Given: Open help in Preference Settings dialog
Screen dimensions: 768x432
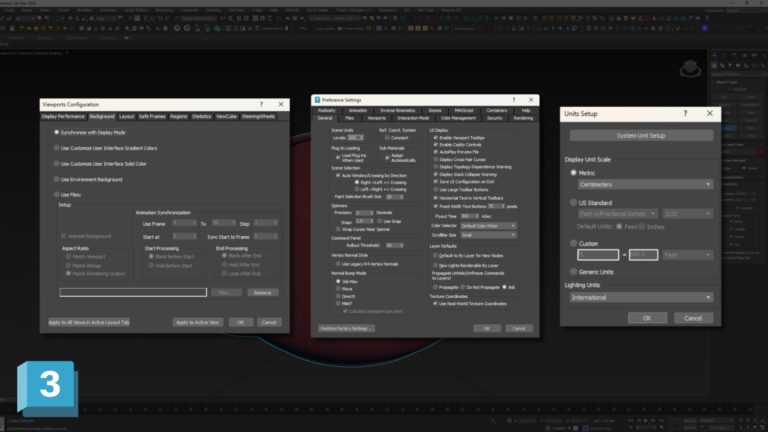Looking at the screenshot, I should point(514,100).
